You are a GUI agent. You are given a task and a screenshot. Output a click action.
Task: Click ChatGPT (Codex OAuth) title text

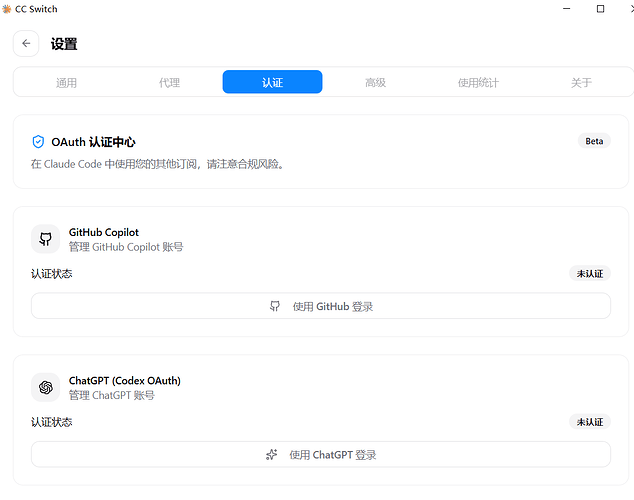pos(125,381)
